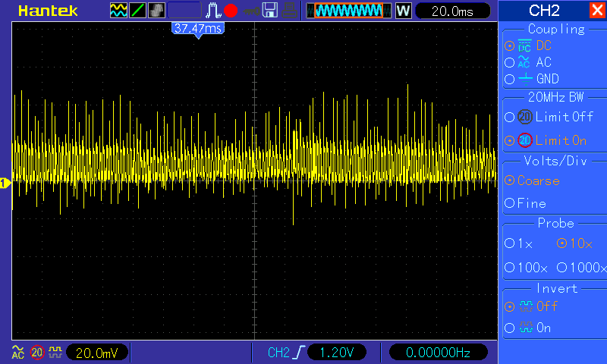Click the W window mode icon
The width and height of the screenshot is (607, 364).
pos(403,11)
